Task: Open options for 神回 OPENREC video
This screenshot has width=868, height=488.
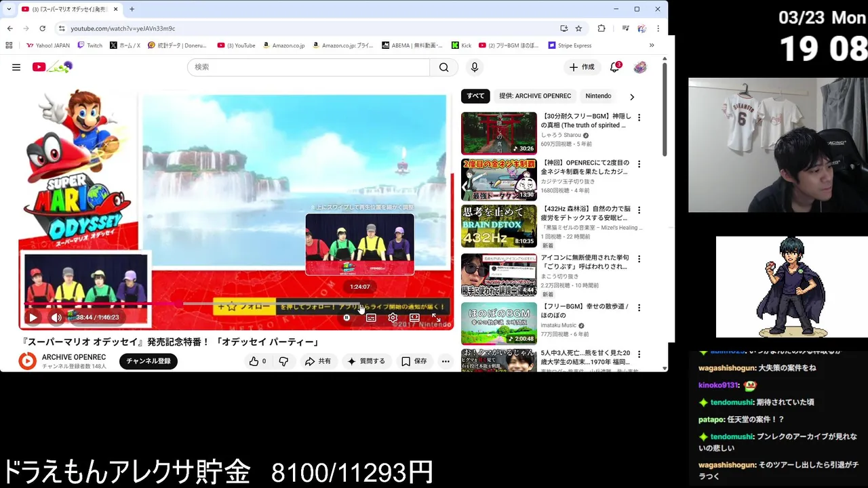Action: [639, 163]
